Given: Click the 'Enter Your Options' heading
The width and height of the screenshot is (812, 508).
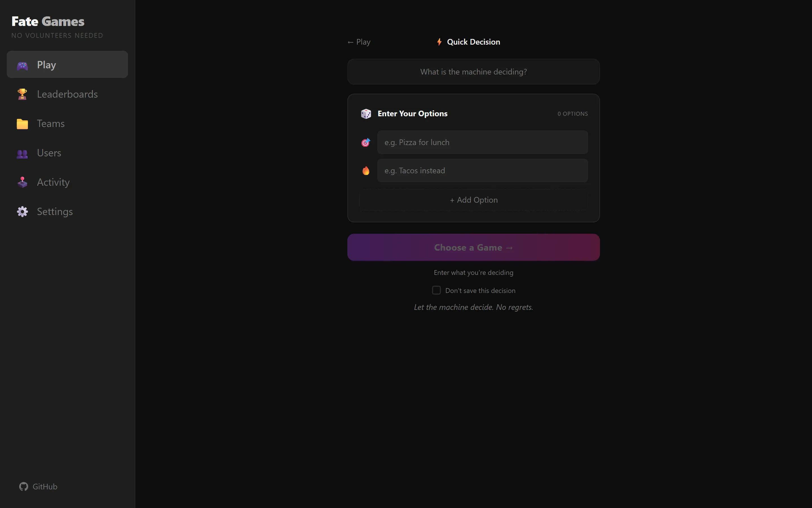Looking at the screenshot, I should click(412, 113).
